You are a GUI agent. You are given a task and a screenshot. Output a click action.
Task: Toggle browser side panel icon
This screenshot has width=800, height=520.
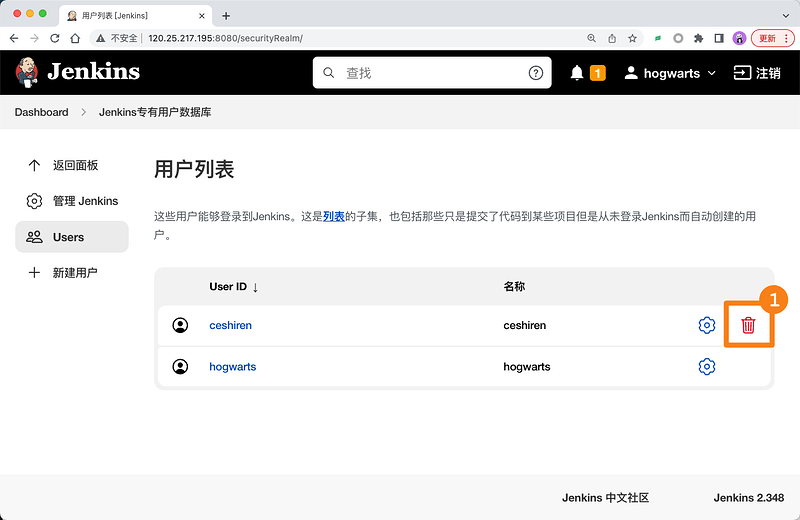pyautogui.click(x=719, y=38)
